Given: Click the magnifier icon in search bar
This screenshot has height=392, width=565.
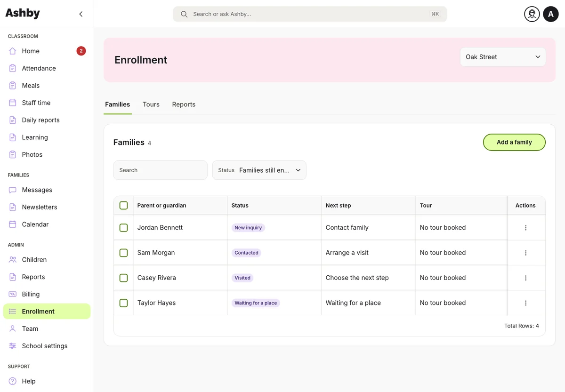Looking at the screenshot, I should 184,14.
